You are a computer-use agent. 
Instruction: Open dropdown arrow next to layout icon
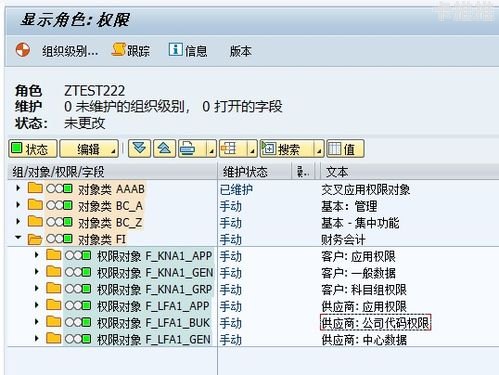252,149
